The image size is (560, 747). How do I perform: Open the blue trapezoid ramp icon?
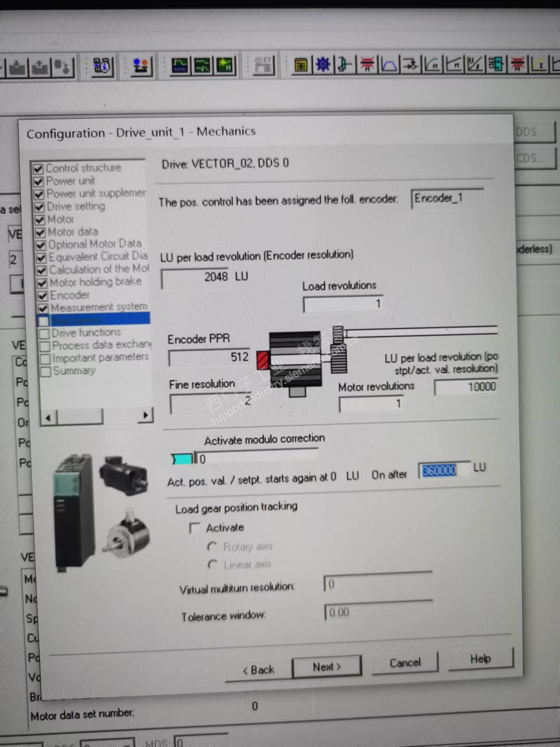pos(389,65)
